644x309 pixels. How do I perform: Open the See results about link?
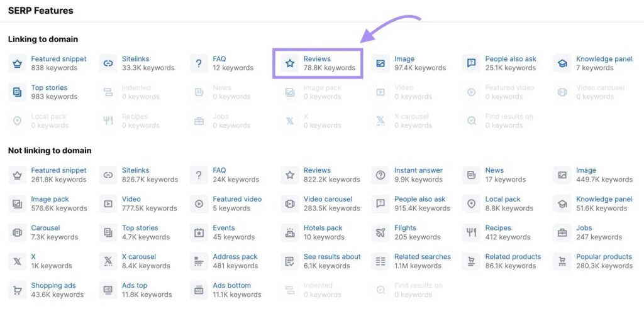[x=332, y=257]
